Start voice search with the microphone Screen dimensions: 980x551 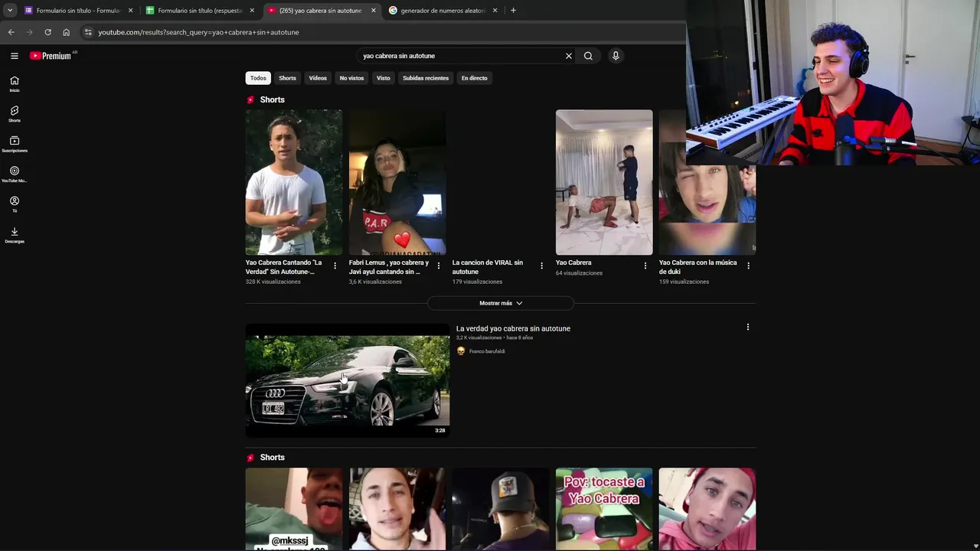pyautogui.click(x=616, y=56)
